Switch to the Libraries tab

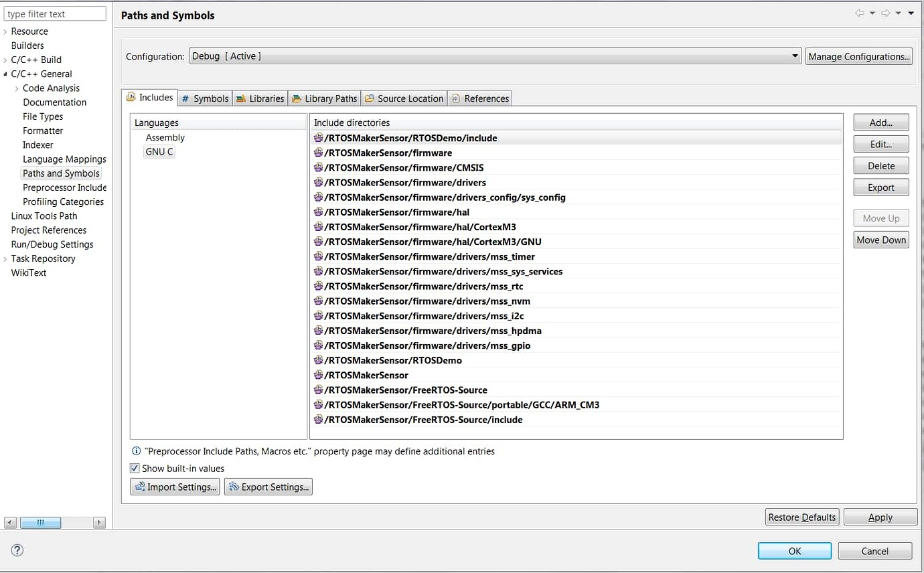click(x=260, y=98)
